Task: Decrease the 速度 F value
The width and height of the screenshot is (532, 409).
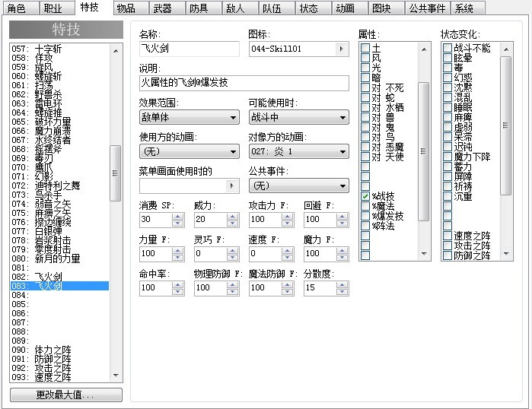Action: [x=288, y=257]
